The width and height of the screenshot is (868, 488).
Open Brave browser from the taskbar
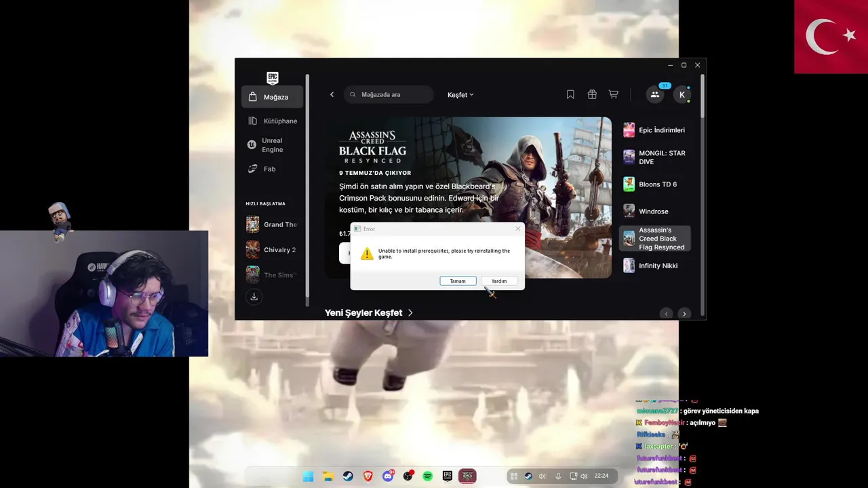tap(368, 476)
